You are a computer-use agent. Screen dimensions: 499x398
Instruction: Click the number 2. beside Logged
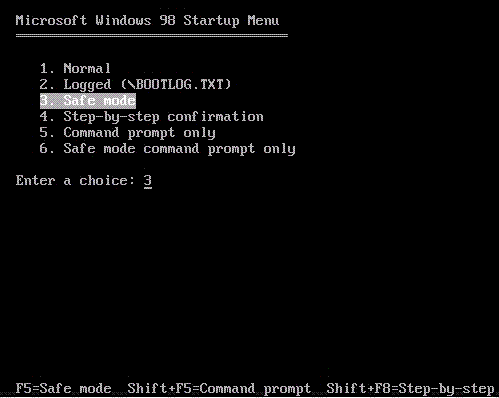pyautogui.click(x=47, y=85)
